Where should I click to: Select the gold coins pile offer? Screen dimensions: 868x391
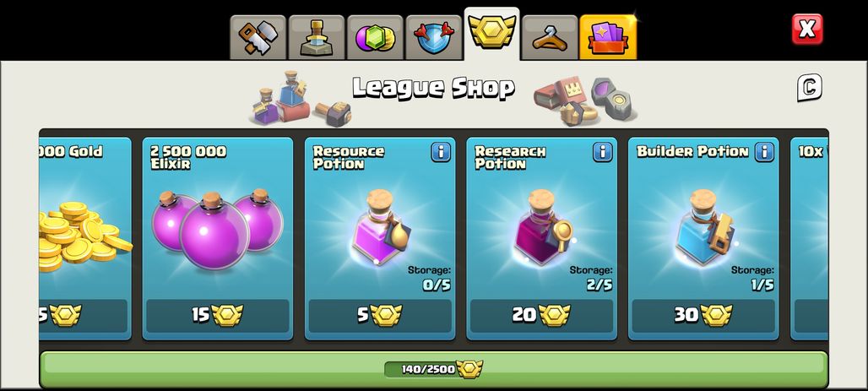click(85, 238)
